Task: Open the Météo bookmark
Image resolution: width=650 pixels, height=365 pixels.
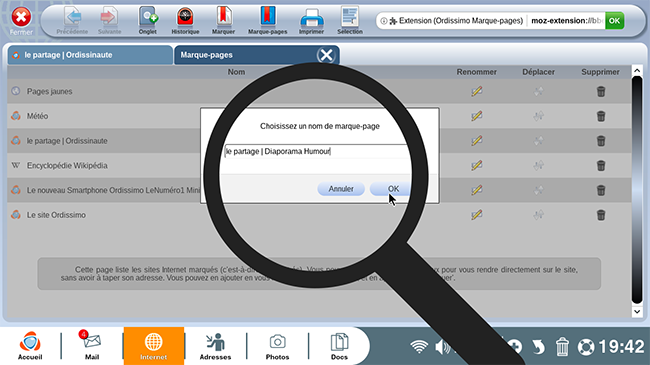Action: click(x=37, y=116)
